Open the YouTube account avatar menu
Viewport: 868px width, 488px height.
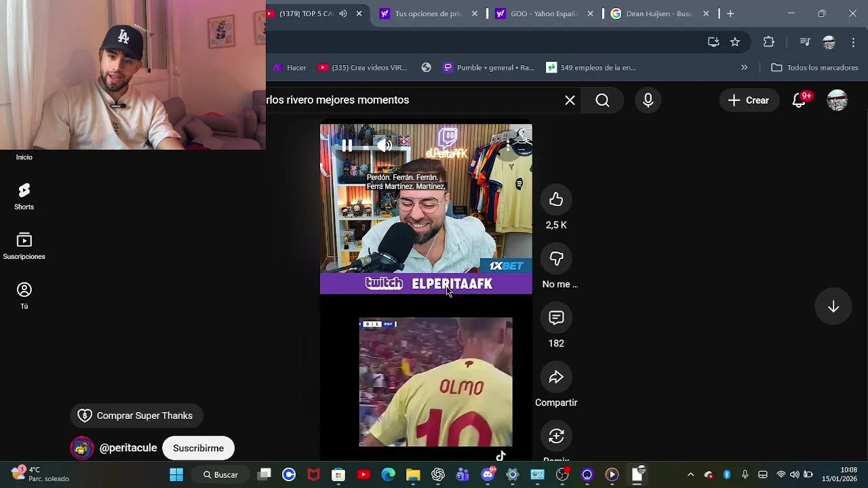(837, 100)
